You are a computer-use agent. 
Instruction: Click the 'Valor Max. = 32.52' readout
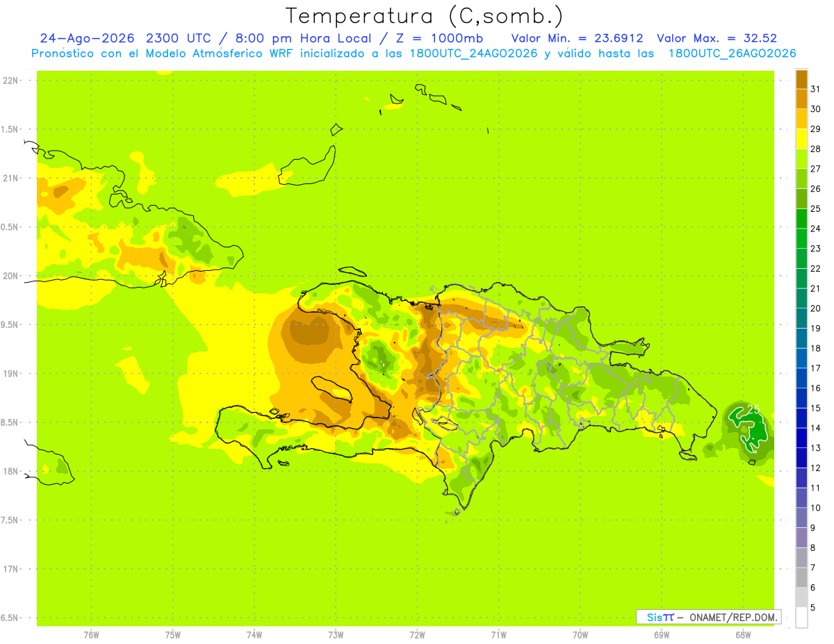click(717, 38)
